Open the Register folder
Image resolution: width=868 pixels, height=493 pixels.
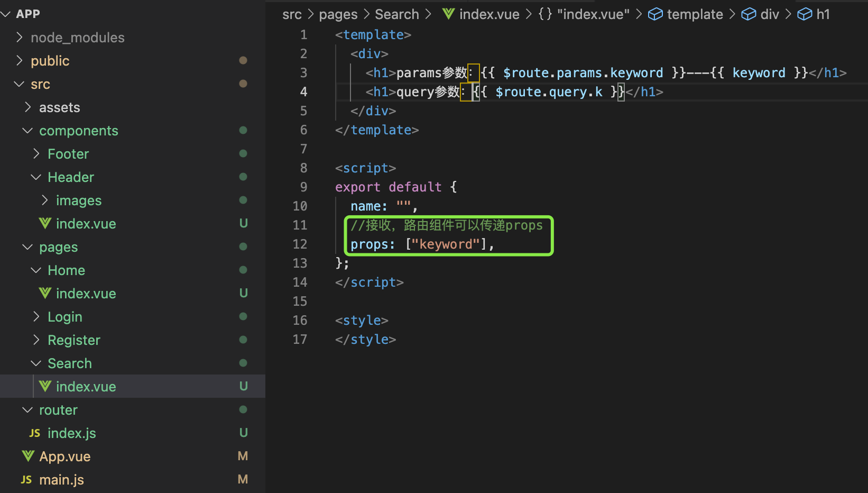[74, 340]
